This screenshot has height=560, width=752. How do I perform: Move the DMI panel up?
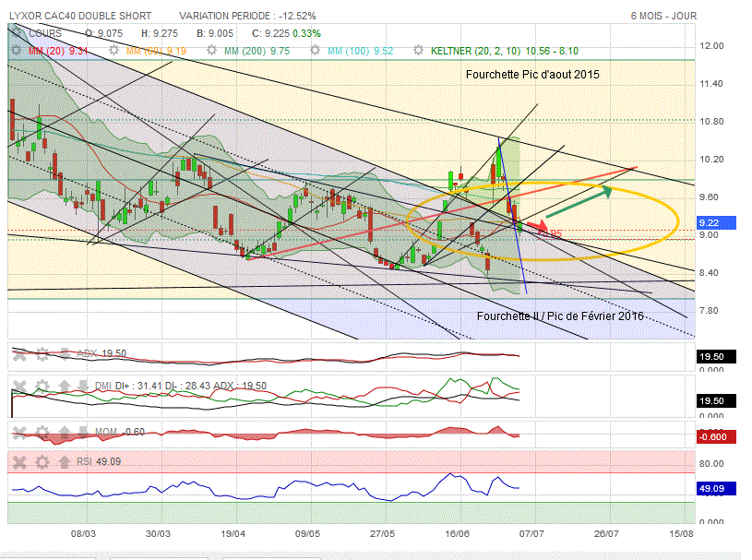65,387
